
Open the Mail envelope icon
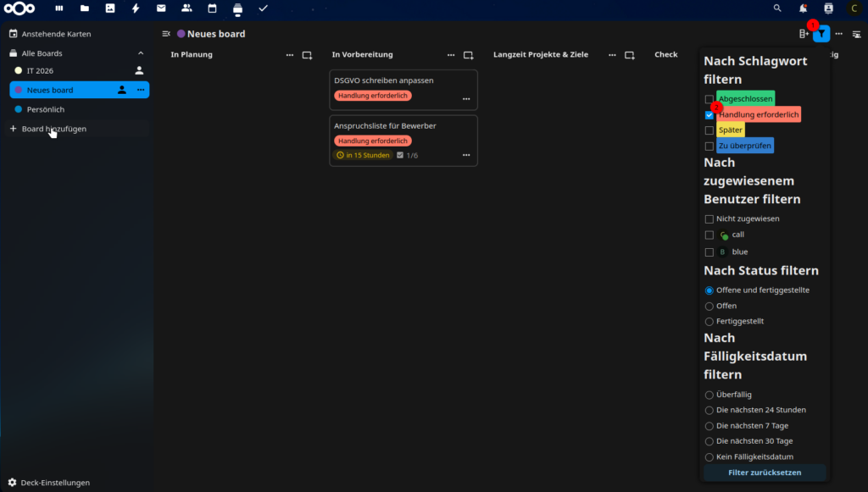pos(161,8)
